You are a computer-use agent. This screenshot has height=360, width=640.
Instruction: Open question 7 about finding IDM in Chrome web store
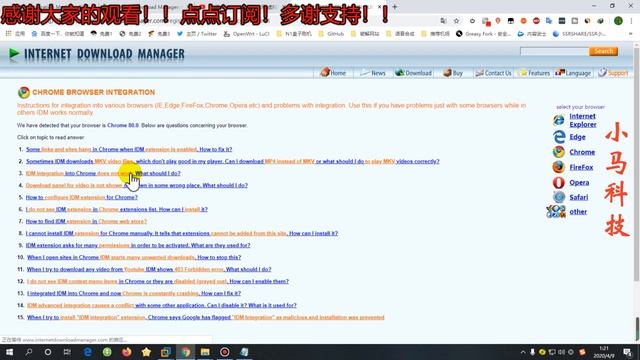click(x=86, y=221)
